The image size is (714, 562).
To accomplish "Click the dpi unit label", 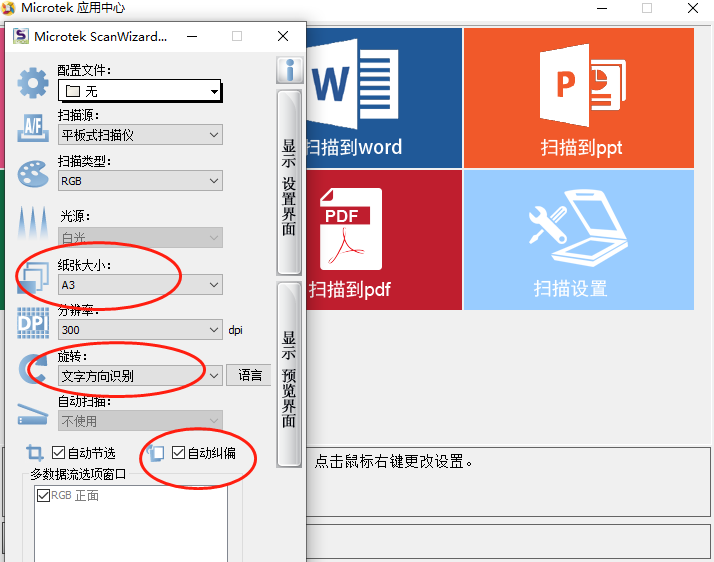I will 235,330.
